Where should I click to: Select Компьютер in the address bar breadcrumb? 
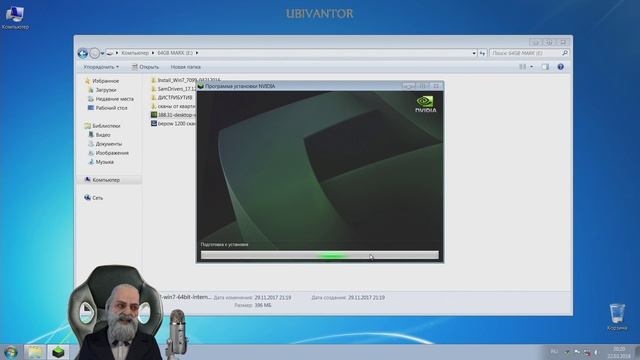pos(135,53)
